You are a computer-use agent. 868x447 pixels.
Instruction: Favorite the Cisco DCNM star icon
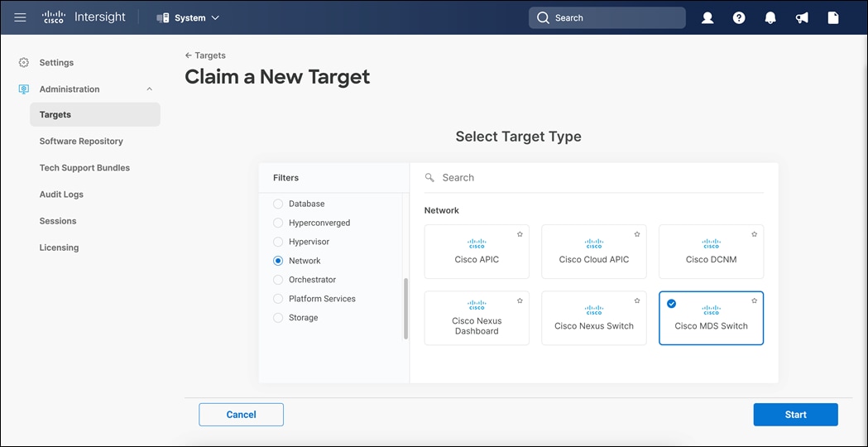754,234
